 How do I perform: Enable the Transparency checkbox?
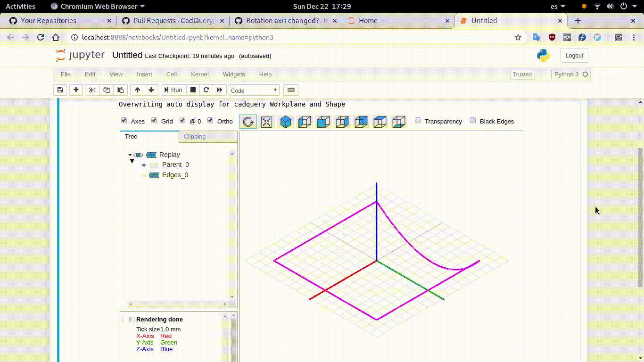pyautogui.click(x=417, y=120)
